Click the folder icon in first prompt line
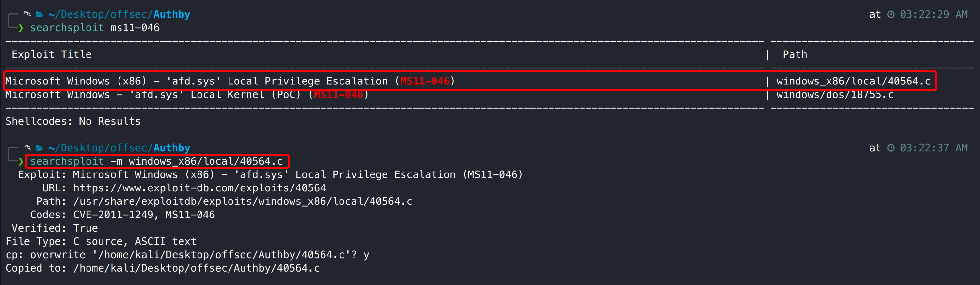This screenshot has height=285, width=980. click(x=39, y=14)
